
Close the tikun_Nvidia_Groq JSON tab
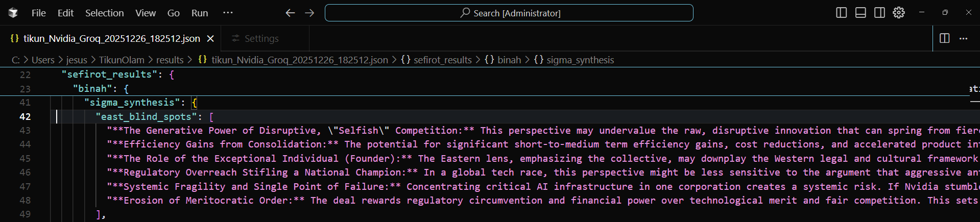click(210, 38)
